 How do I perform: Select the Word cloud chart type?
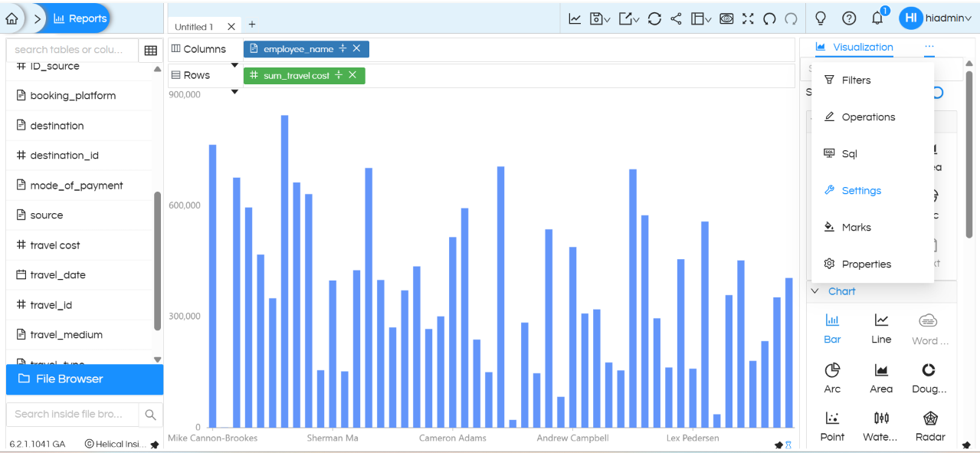[929, 330]
